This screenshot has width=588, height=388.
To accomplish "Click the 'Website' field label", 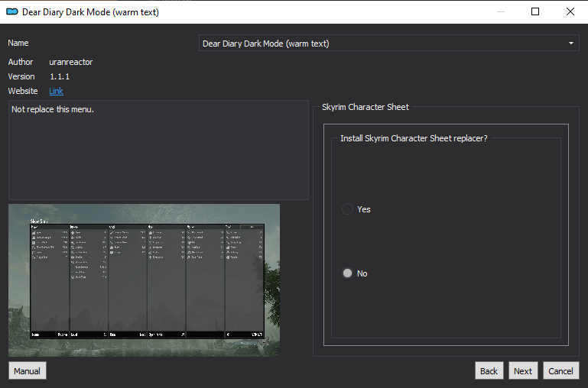I will (23, 91).
